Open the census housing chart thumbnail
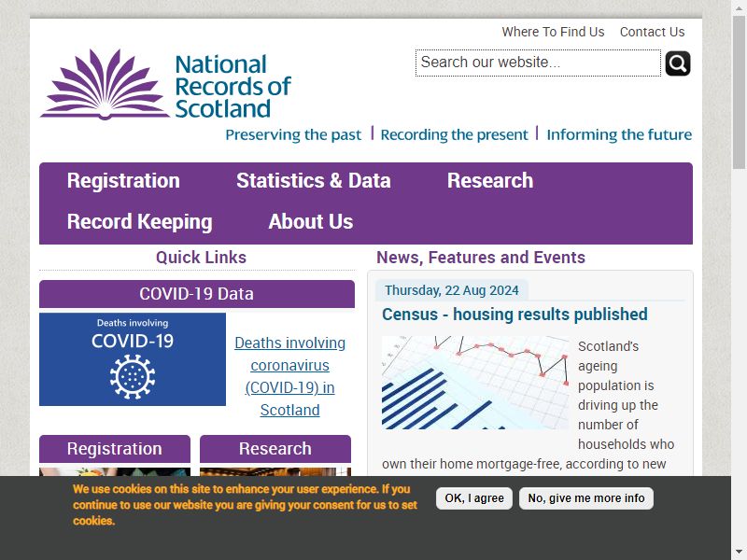The image size is (747, 560). click(475, 383)
